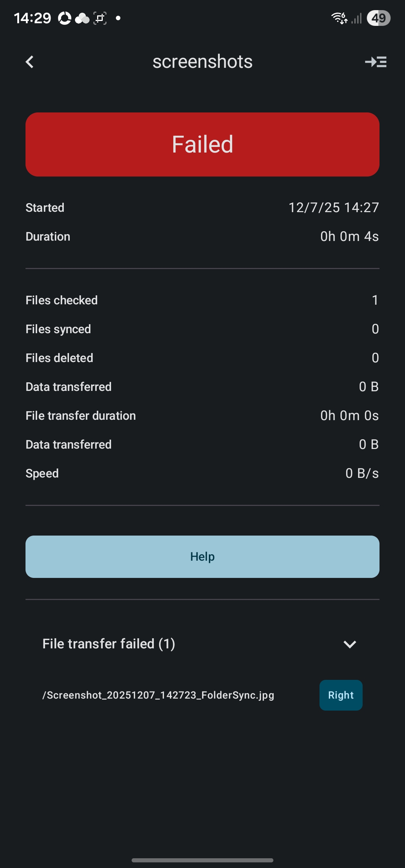Go back using the top-left arrow
Image resolution: width=405 pixels, height=868 pixels.
click(30, 62)
